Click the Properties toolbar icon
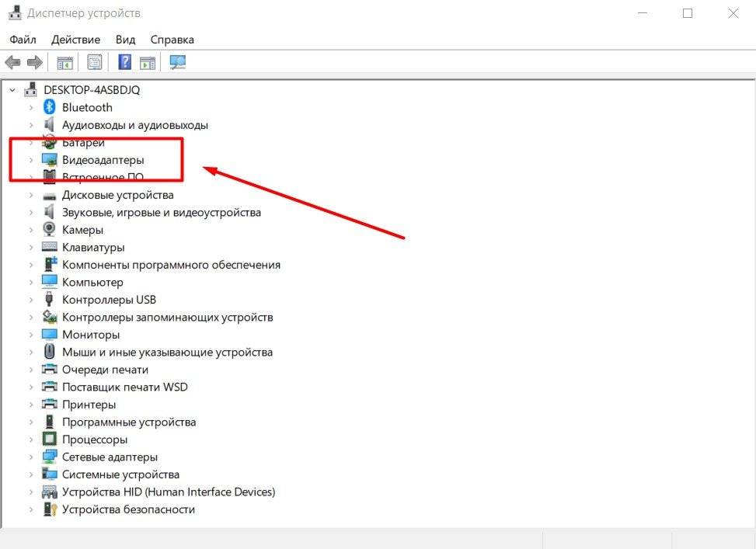The height and width of the screenshot is (549, 756). (95, 62)
